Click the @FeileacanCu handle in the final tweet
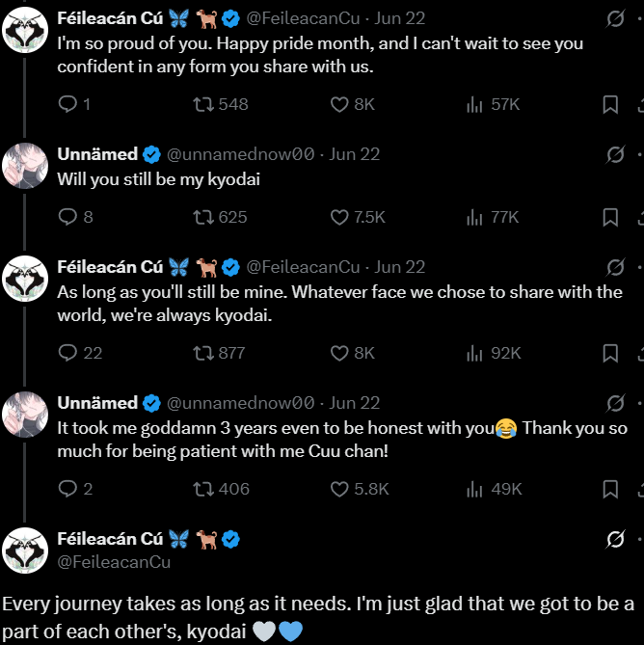 point(114,561)
